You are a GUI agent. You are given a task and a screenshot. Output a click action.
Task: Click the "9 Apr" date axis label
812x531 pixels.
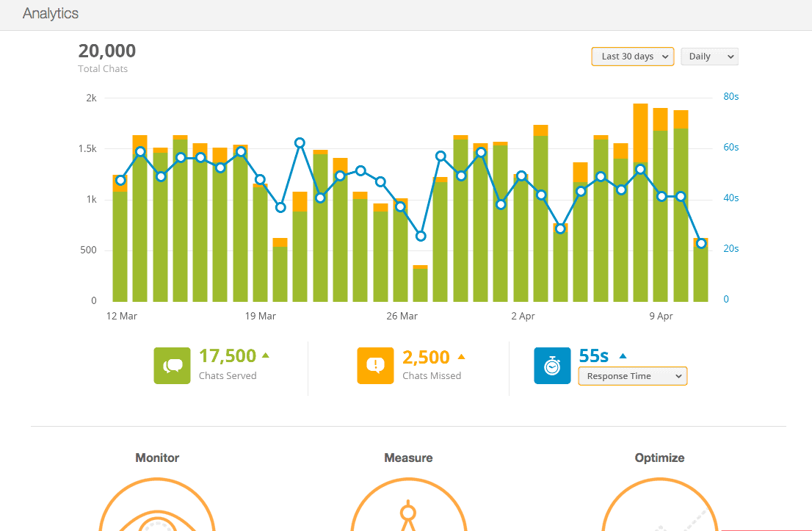(661, 316)
